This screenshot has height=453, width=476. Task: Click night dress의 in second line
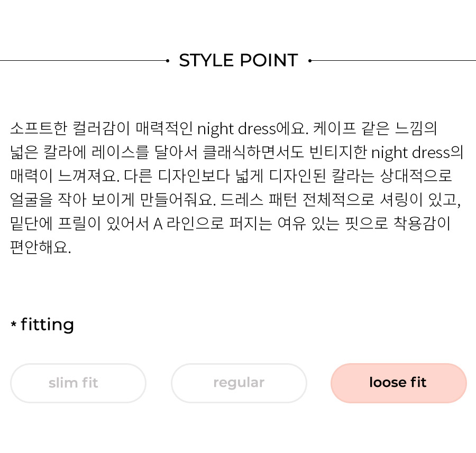(417, 152)
